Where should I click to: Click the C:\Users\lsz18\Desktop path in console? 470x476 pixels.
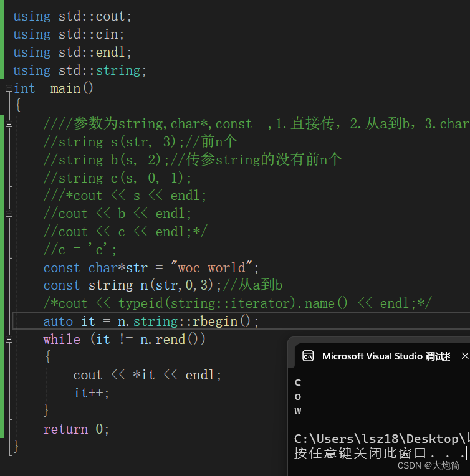(x=380, y=439)
